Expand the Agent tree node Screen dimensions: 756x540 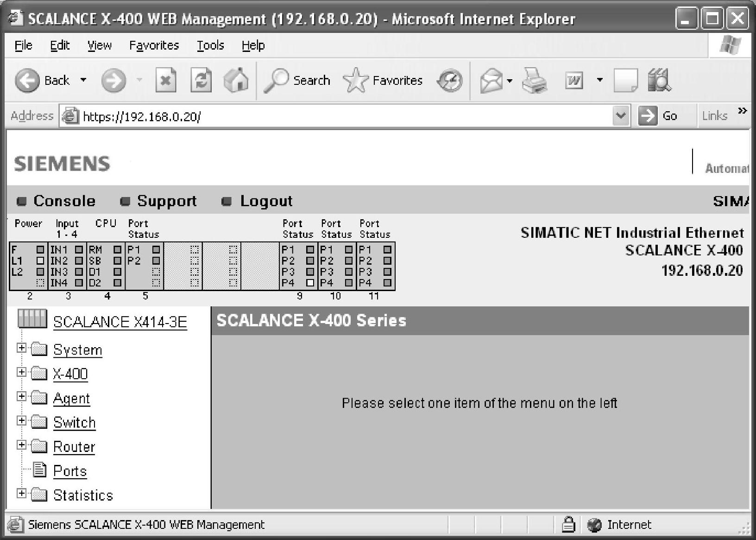pos(21,396)
